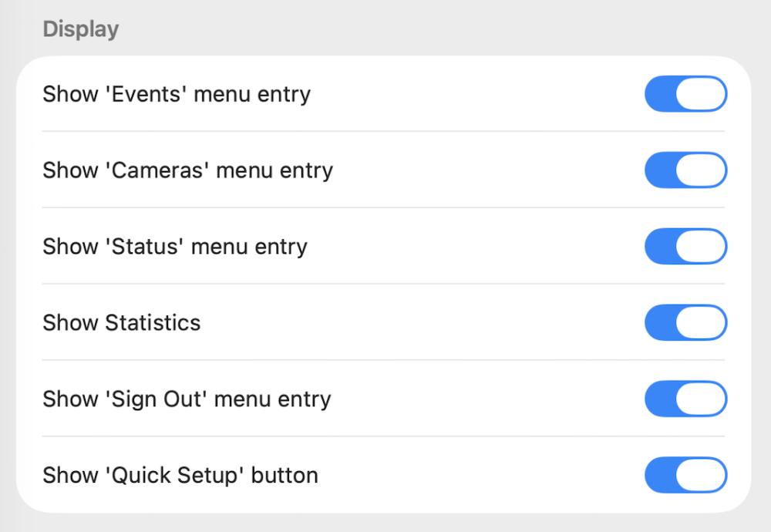Turn off Show 'Quick Setup' button toggle
This screenshot has height=532, width=771.
(685, 475)
